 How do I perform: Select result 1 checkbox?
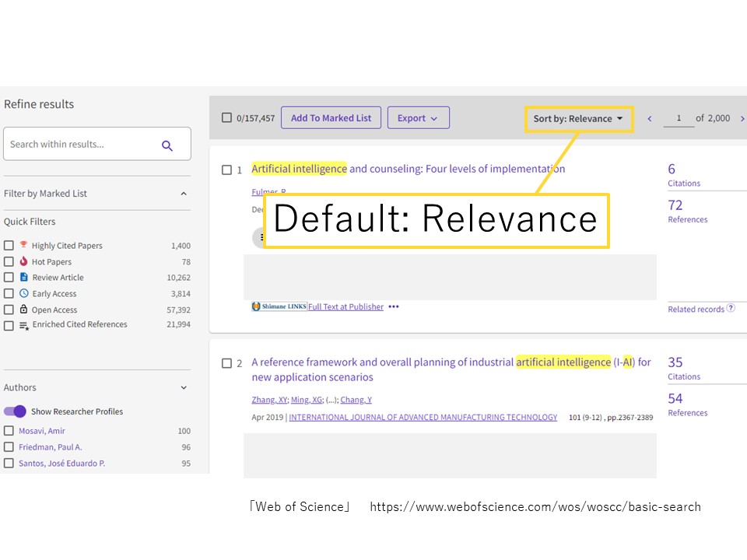[226, 170]
